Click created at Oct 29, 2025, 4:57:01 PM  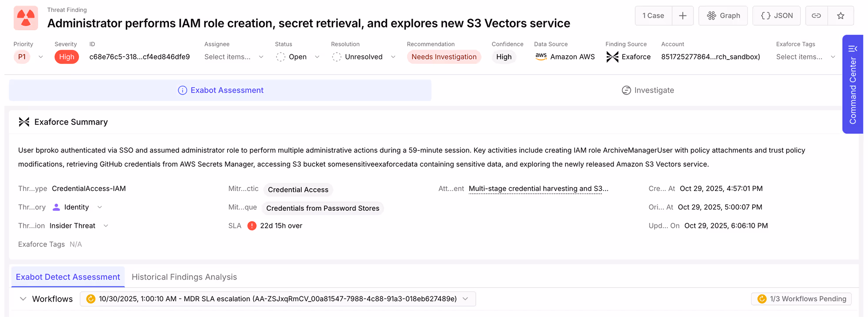point(721,189)
